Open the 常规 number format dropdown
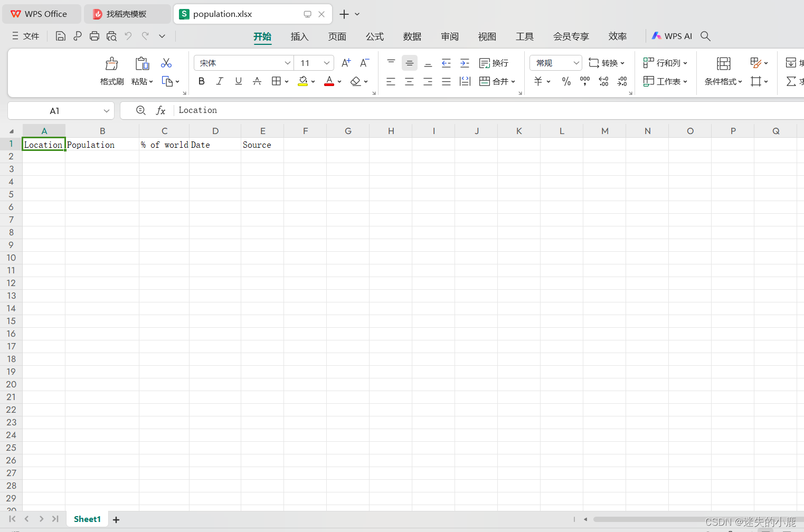 coord(576,63)
